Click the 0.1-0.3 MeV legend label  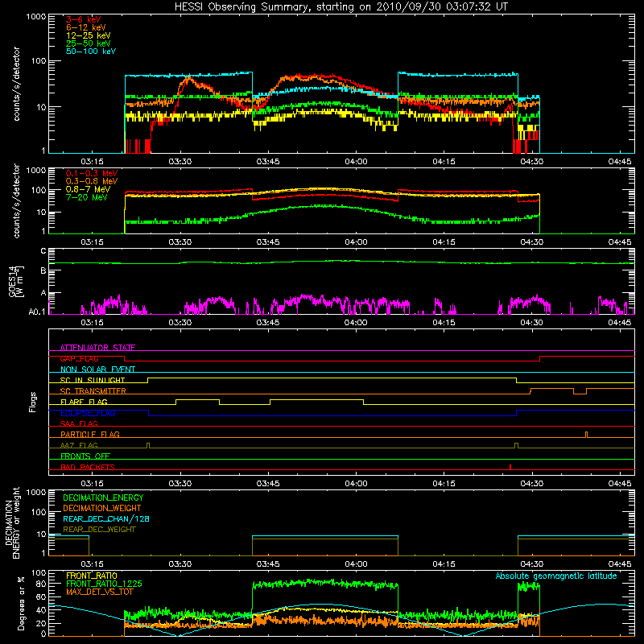[x=92, y=173]
